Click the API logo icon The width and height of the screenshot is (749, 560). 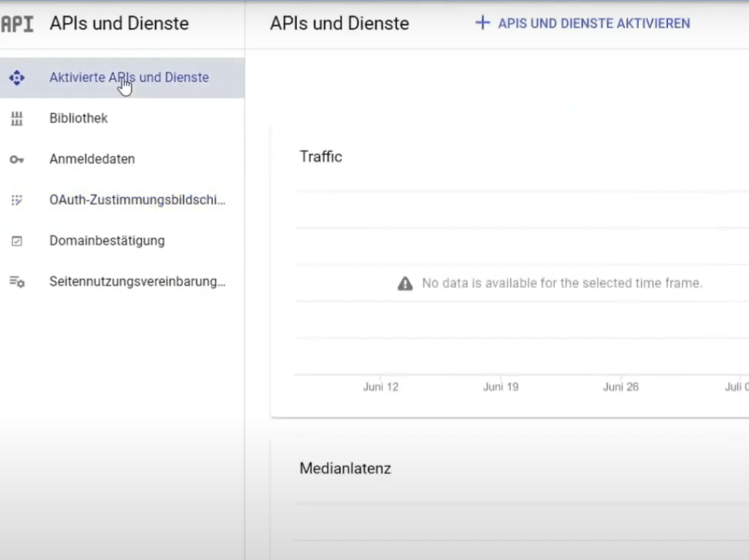click(17, 24)
